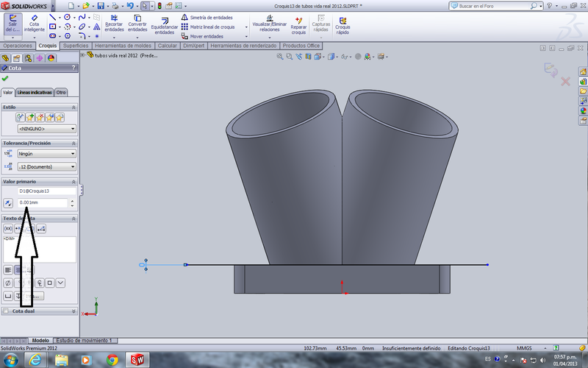Open the DisplayManager color-ball tab icon
588x368 pixels.
click(x=51, y=58)
